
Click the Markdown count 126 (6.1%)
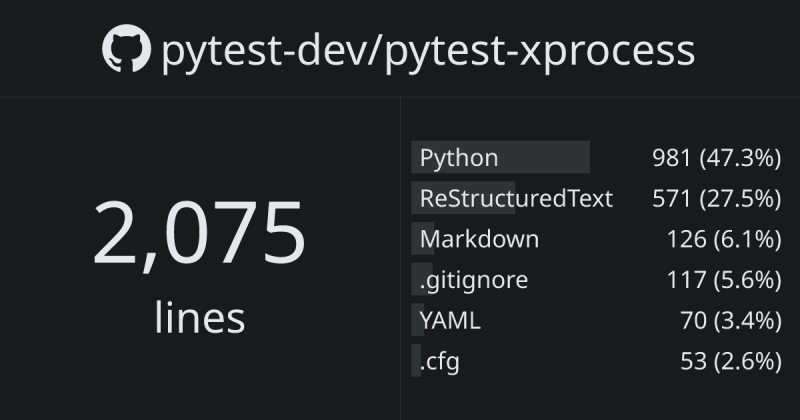724,239
